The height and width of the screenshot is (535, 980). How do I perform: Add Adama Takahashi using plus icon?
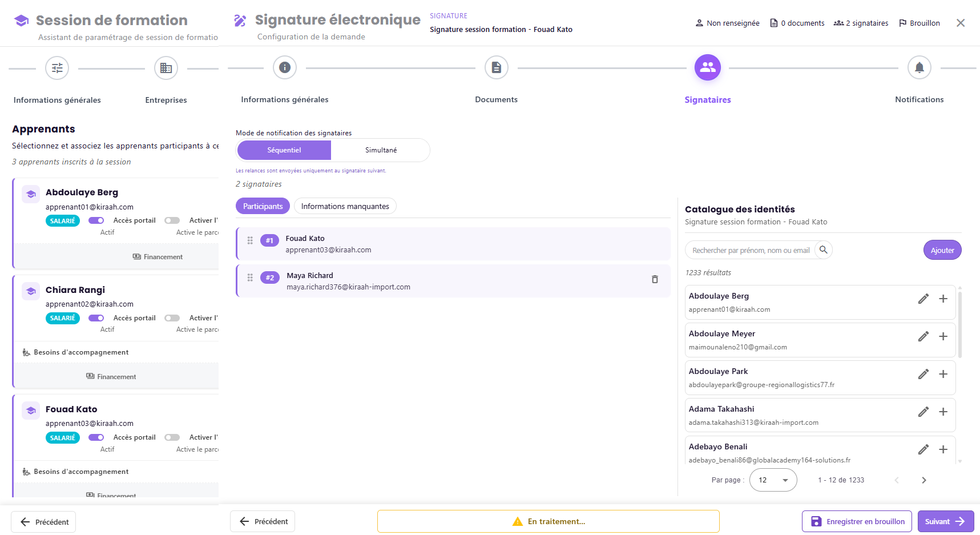943,412
